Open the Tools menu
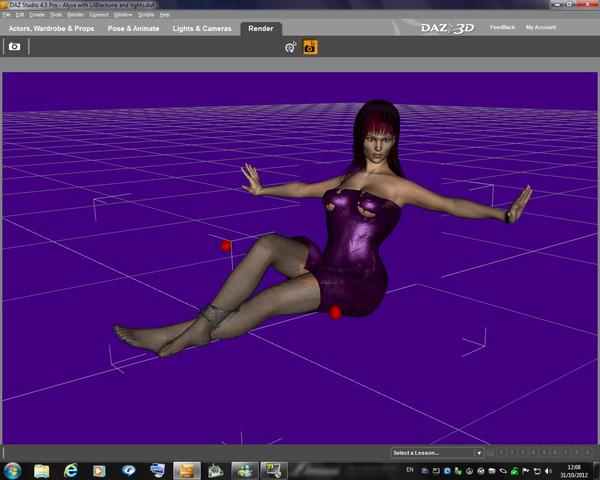This screenshot has width=600, height=480. (x=56, y=15)
